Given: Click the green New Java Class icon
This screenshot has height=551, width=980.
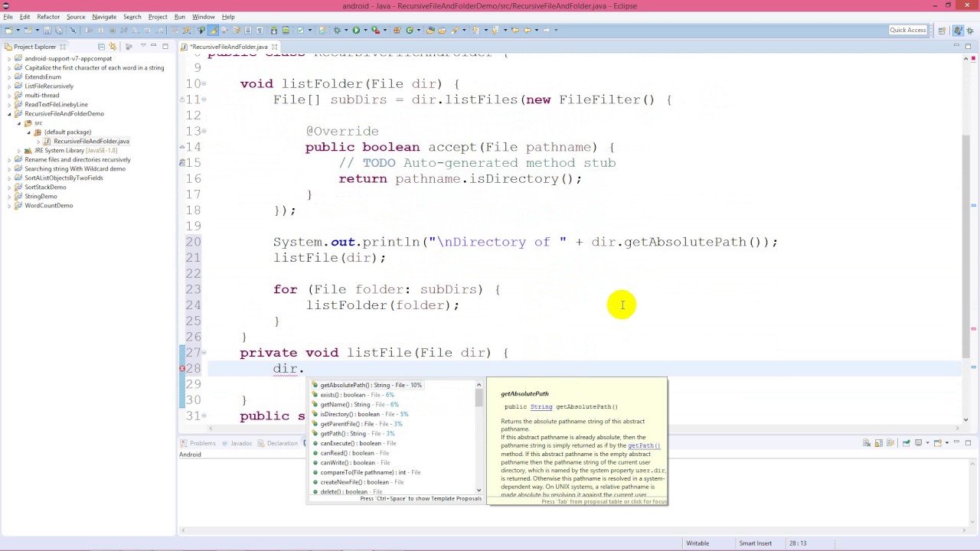Looking at the screenshot, I should (409, 30).
